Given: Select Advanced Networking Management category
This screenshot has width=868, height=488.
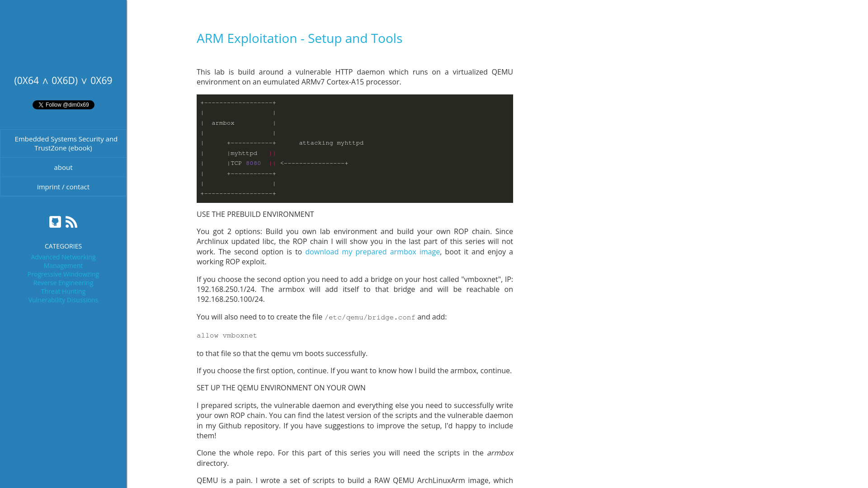Looking at the screenshot, I should [x=63, y=261].
